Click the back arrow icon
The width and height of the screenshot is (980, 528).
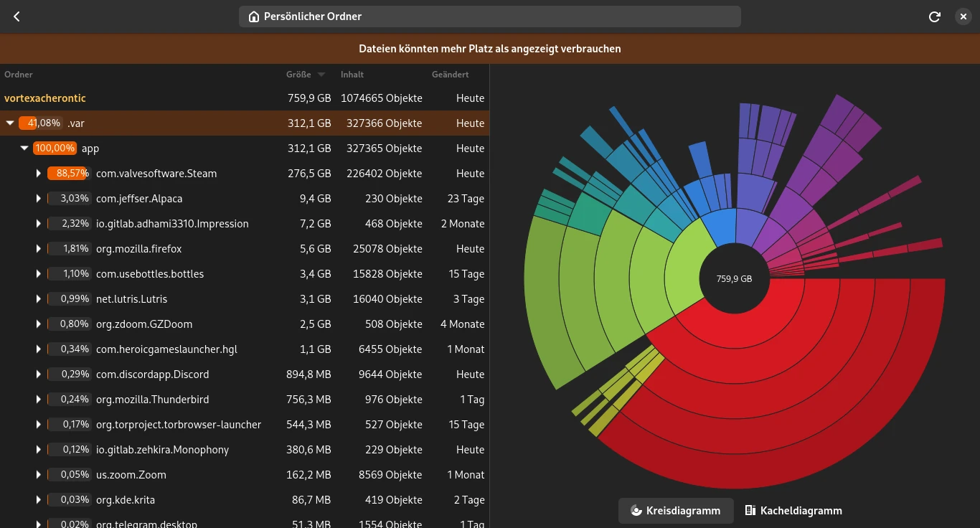(x=17, y=16)
